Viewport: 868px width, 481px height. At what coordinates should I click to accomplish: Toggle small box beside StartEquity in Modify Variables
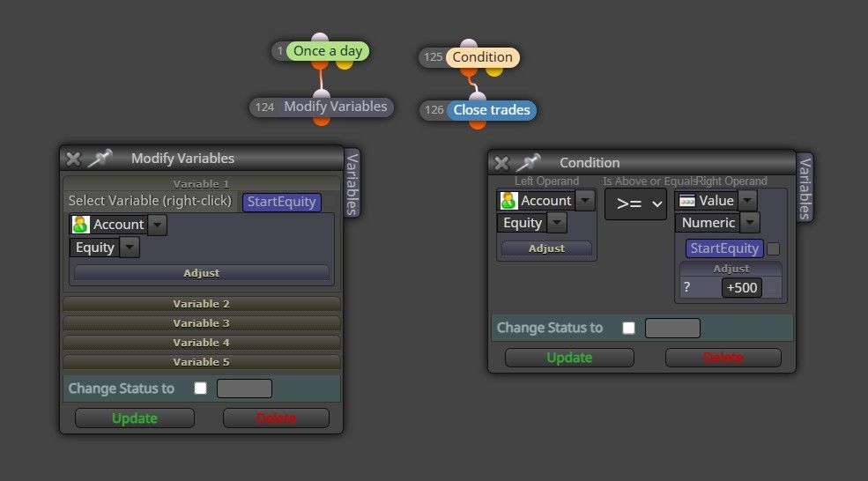click(330, 202)
